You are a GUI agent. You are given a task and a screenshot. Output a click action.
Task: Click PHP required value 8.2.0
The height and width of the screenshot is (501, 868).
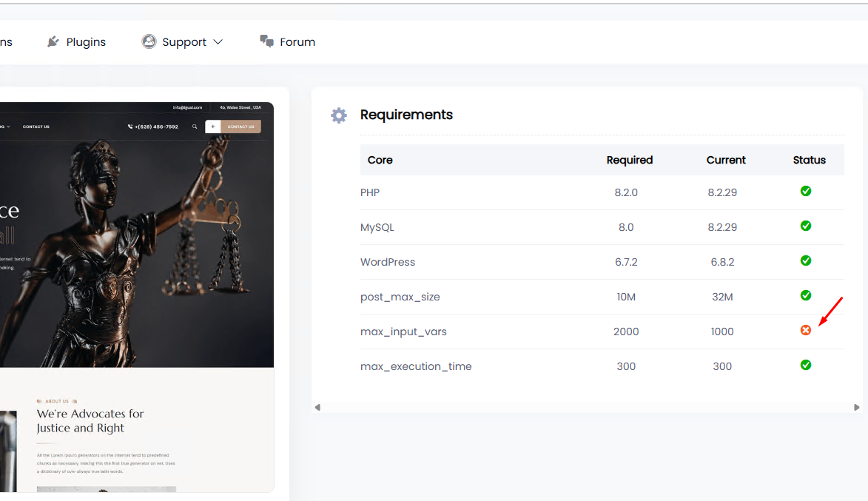pyautogui.click(x=626, y=192)
